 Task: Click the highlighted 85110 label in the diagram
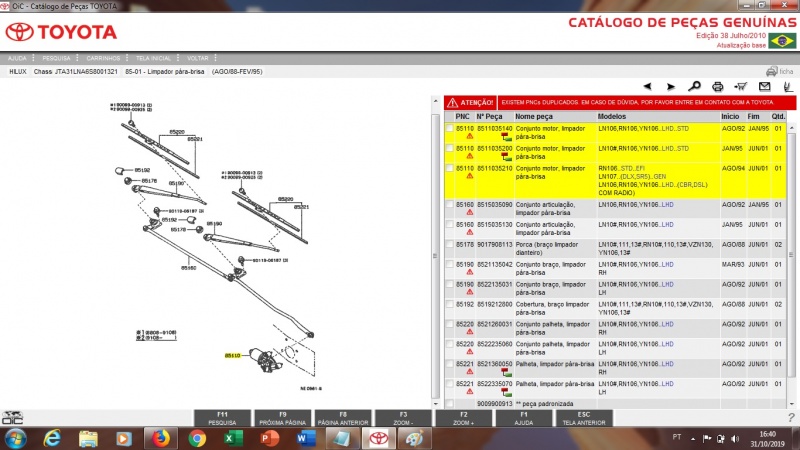coord(232,356)
